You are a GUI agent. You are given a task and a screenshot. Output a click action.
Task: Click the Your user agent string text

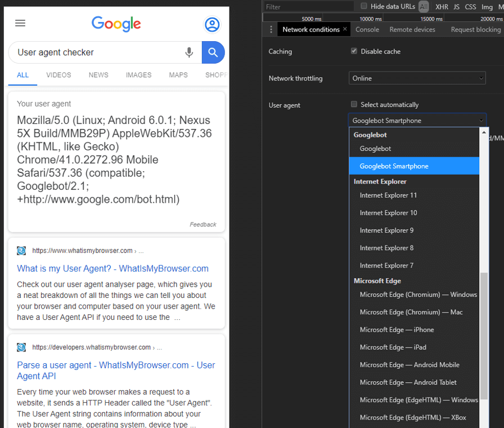click(x=114, y=159)
